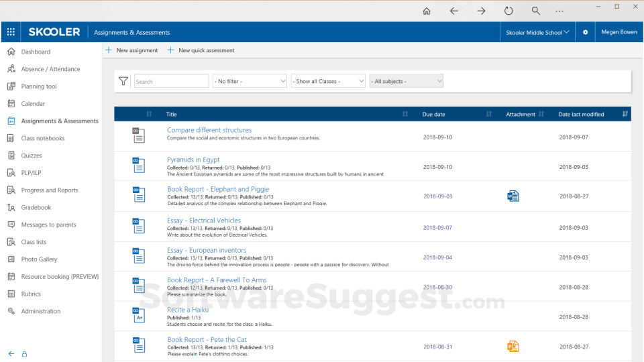Click the sort arrows beside Attachment
Viewport: 644px width, 362px height.
541,114
